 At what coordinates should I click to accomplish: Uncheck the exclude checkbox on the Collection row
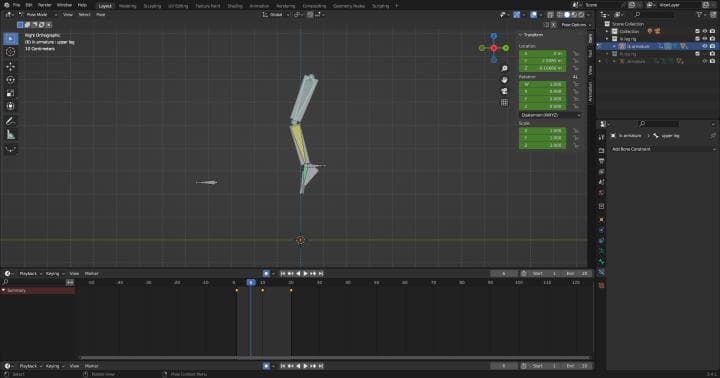click(x=698, y=32)
